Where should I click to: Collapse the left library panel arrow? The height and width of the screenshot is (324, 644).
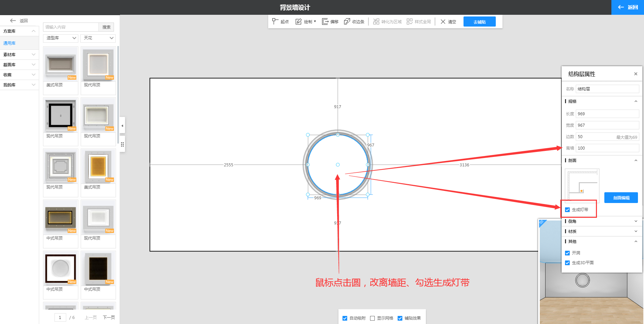pyautogui.click(x=122, y=125)
